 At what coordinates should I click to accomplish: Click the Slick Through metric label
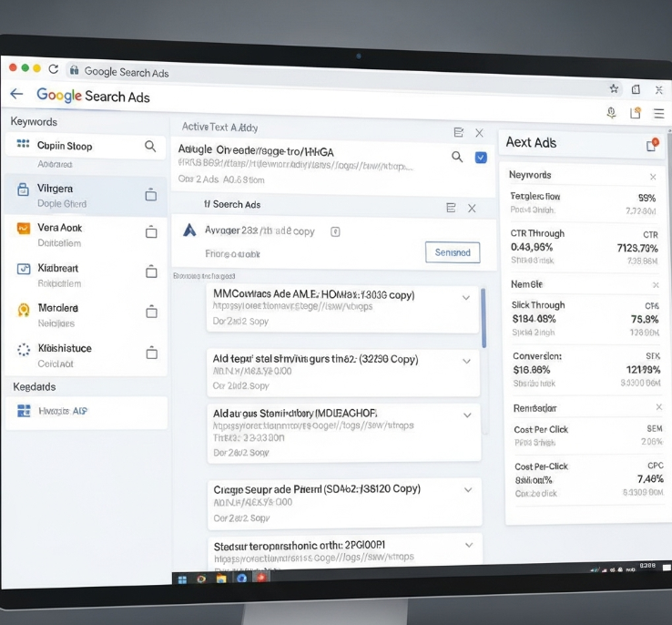[538, 305]
